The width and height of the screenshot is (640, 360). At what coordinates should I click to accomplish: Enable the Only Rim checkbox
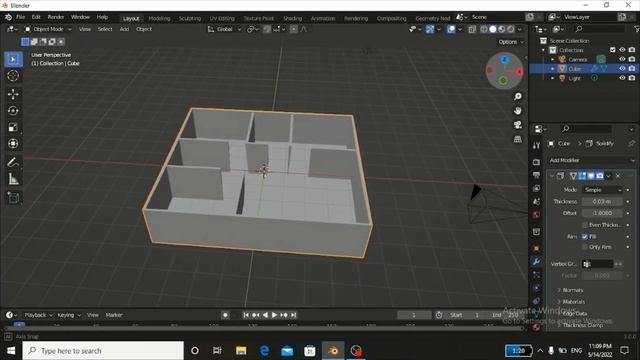coord(584,247)
